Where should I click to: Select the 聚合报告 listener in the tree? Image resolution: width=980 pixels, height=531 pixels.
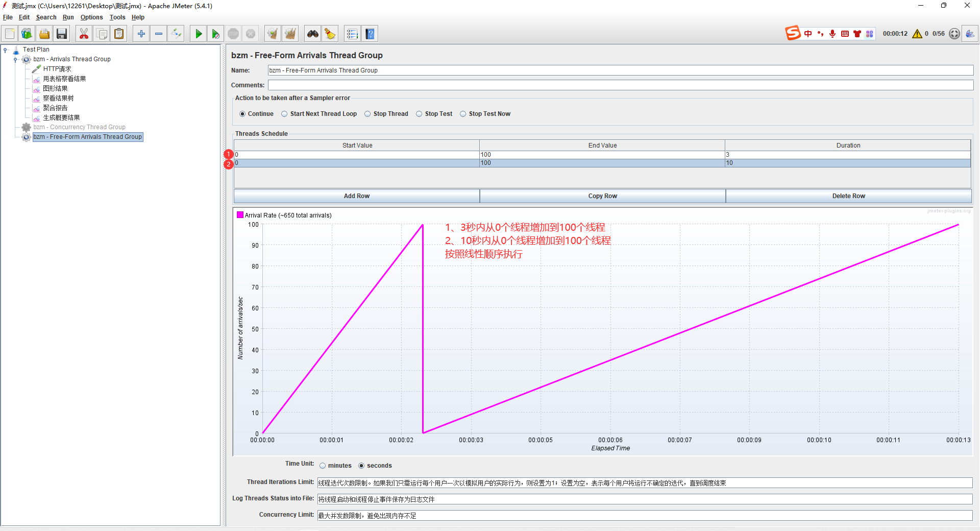pos(55,108)
